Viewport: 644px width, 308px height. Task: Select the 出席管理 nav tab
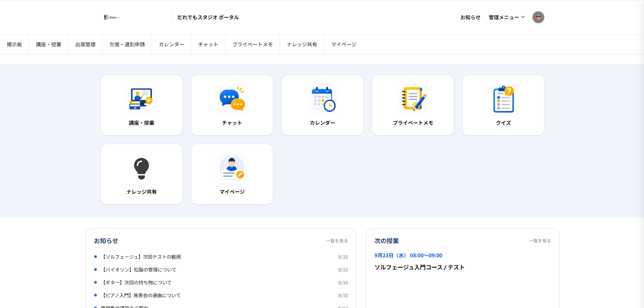(x=85, y=44)
